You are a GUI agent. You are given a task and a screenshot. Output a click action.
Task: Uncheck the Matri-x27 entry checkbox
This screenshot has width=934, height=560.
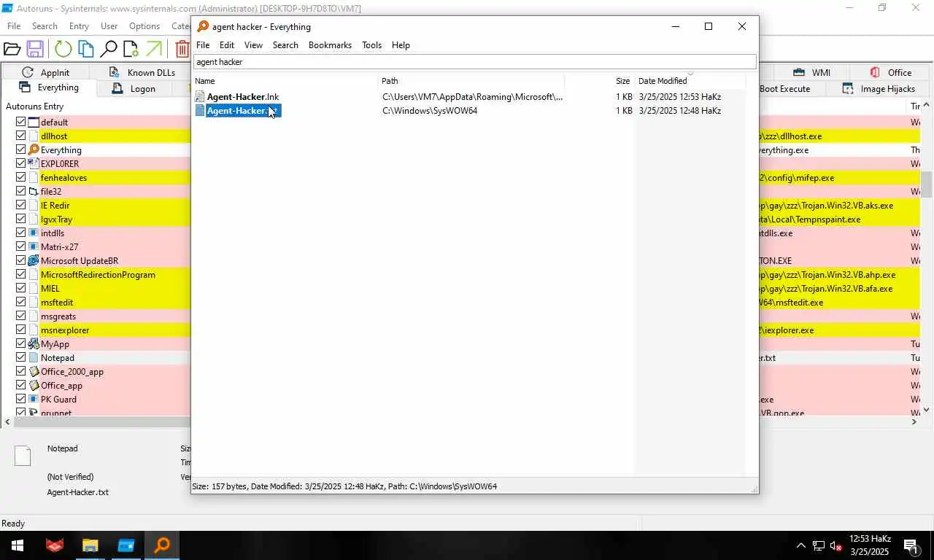(21, 247)
